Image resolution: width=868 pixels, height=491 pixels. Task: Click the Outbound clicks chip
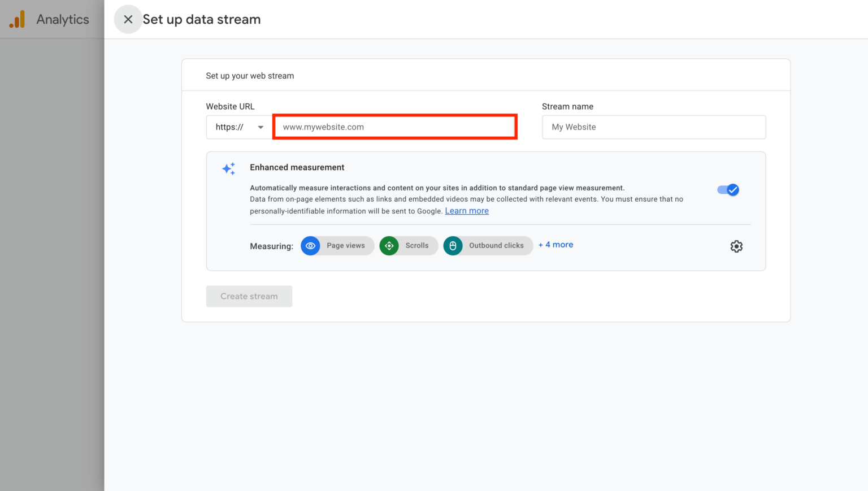488,245
